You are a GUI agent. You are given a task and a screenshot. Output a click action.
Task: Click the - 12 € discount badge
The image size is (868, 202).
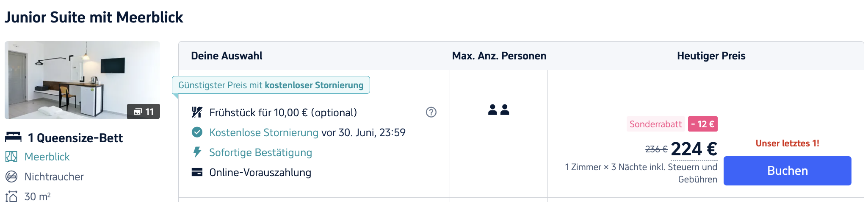pos(703,124)
